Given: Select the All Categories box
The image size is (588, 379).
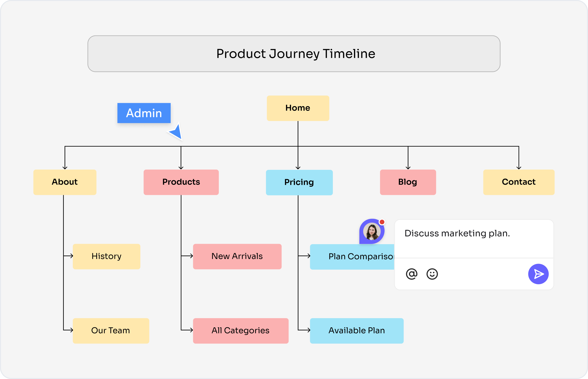Looking at the screenshot, I should pos(241,331).
